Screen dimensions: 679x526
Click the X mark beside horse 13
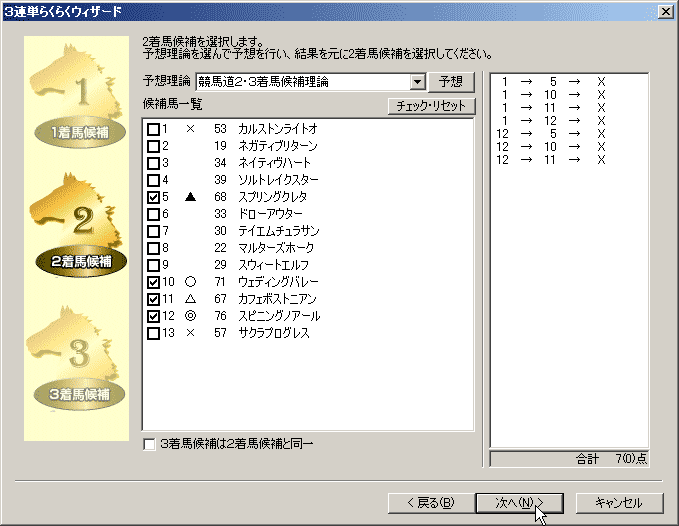[190, 333]
